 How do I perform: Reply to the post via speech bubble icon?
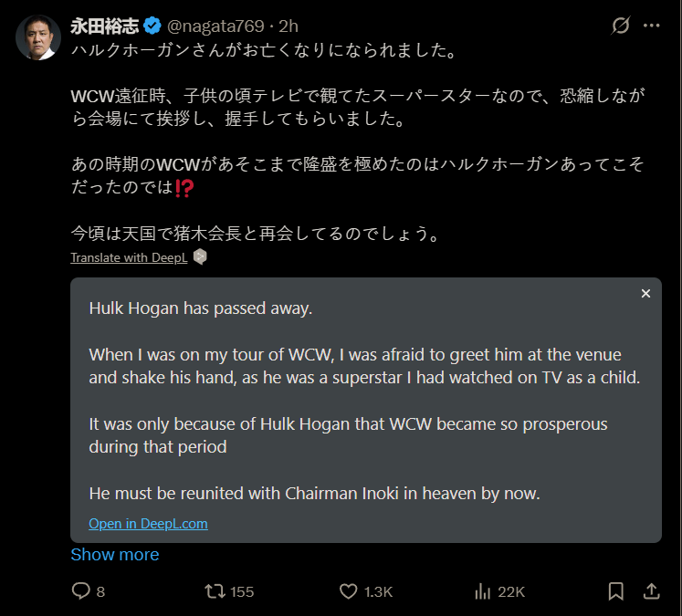[81, 591]
